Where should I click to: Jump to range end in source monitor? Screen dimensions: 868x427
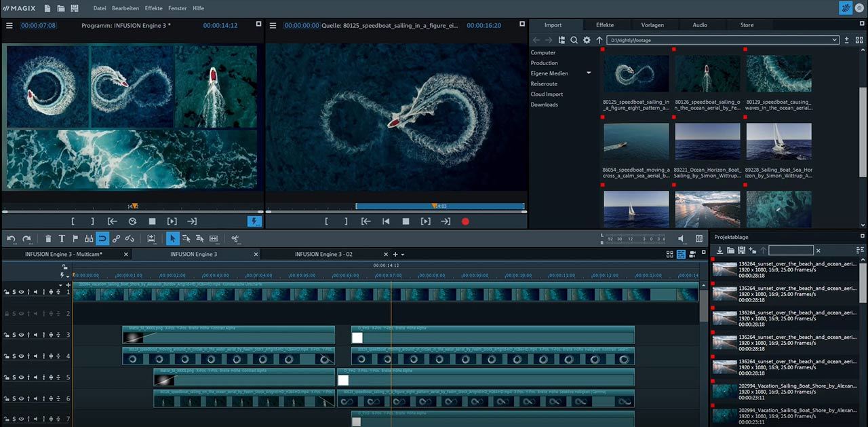pyautogui.click(x=446, y=221)
